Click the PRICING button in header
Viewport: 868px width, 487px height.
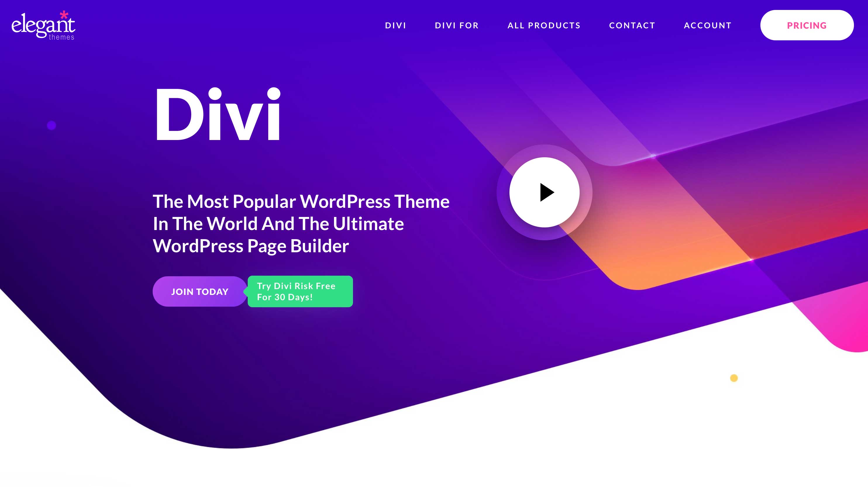pyautogui.click(x=807, y=25)
